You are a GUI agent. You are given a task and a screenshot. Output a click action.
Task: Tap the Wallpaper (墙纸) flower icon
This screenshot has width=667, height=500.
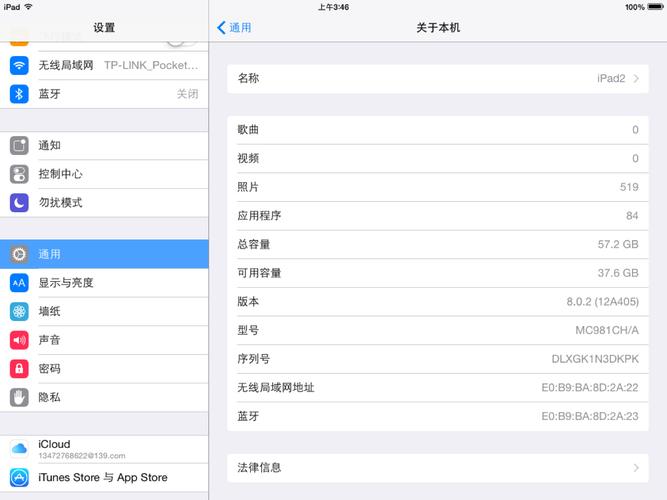click(x=19, y=311)
